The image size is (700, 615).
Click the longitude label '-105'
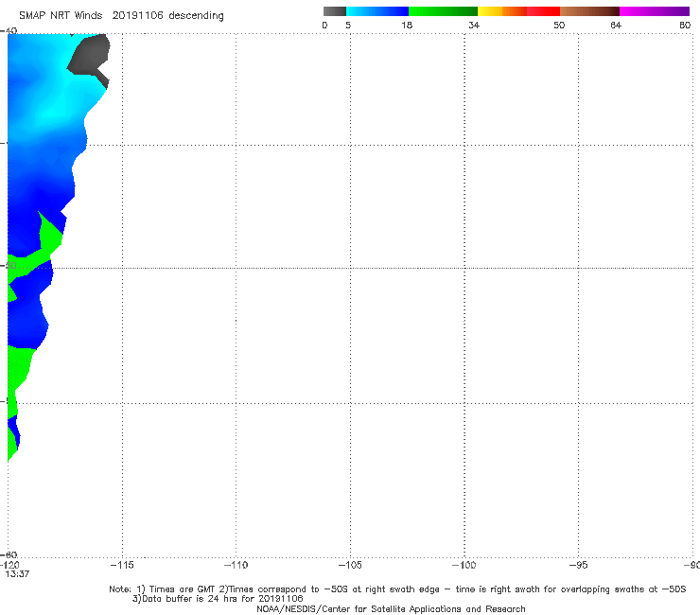coord(350,565)
